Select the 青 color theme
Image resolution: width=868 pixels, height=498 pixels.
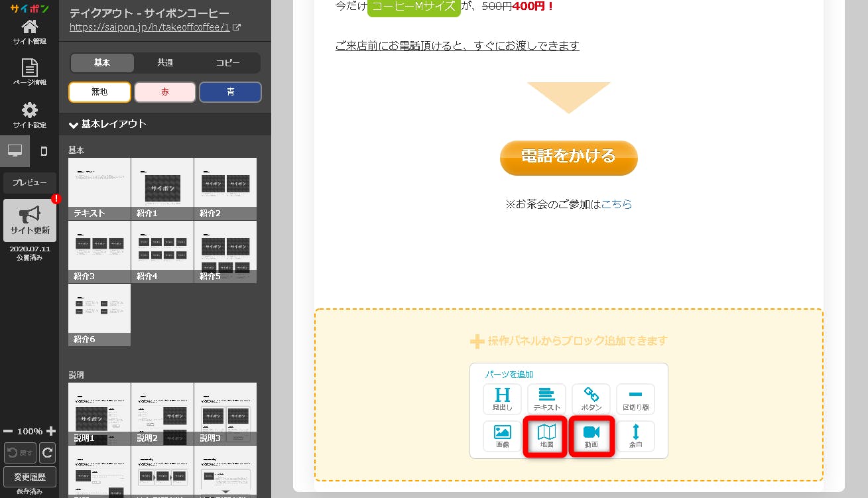[230, 92]
